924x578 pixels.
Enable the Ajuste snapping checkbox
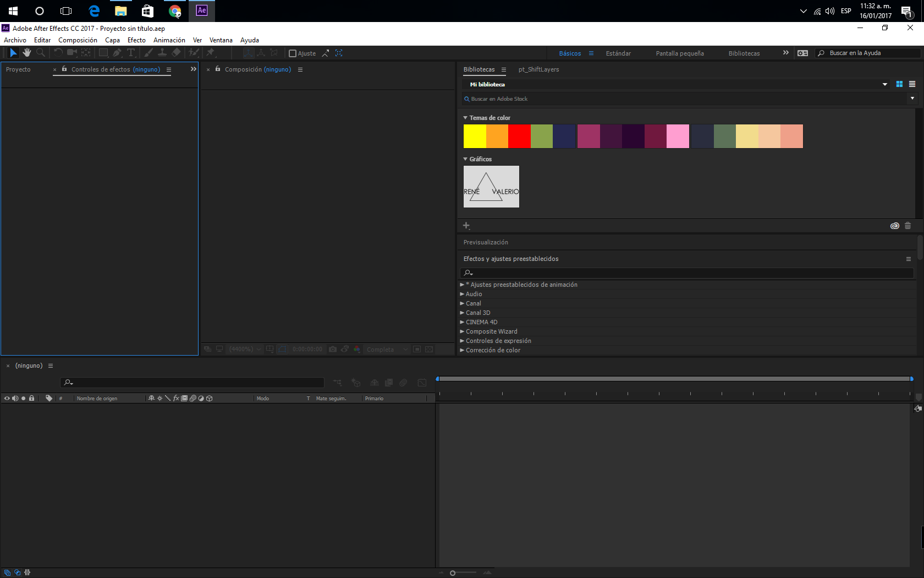[293, 53]
